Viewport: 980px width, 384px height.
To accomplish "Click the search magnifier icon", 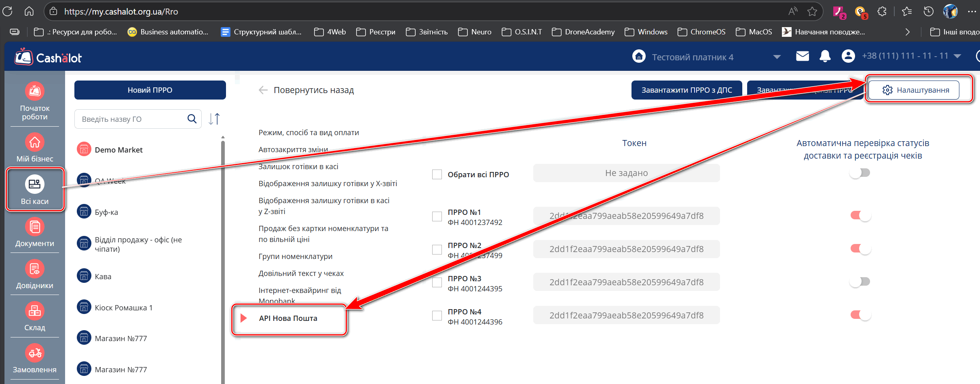I will tap(192, 119).
